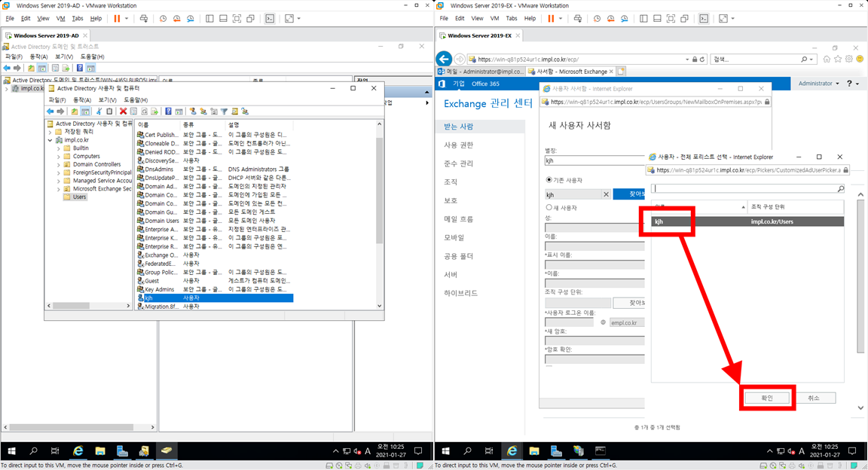Click the 확인 button in the user picker
868x470 pixels.
click(767, 398)
